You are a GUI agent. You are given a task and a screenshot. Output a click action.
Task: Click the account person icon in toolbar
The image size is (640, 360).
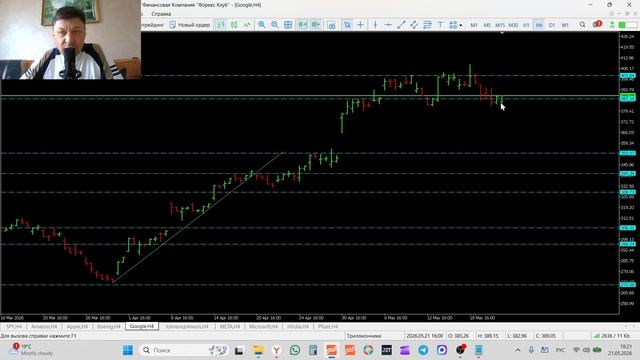pos(612,25)
